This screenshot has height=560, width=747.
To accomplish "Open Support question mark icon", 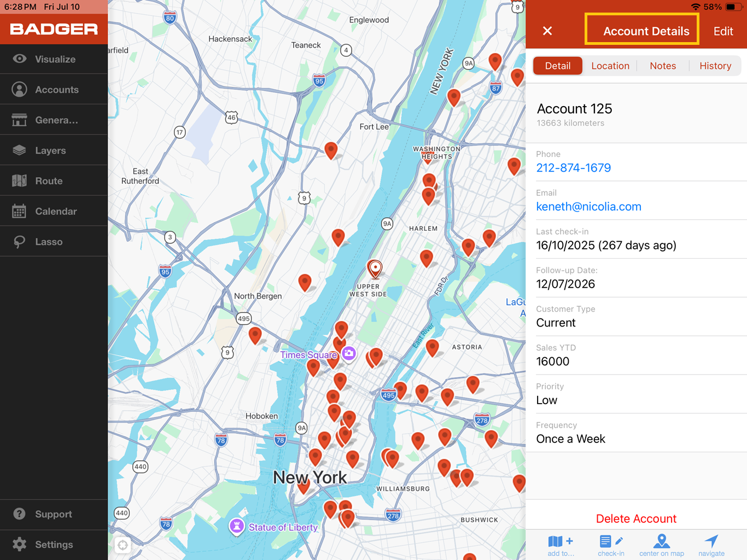I will point(20,514).
